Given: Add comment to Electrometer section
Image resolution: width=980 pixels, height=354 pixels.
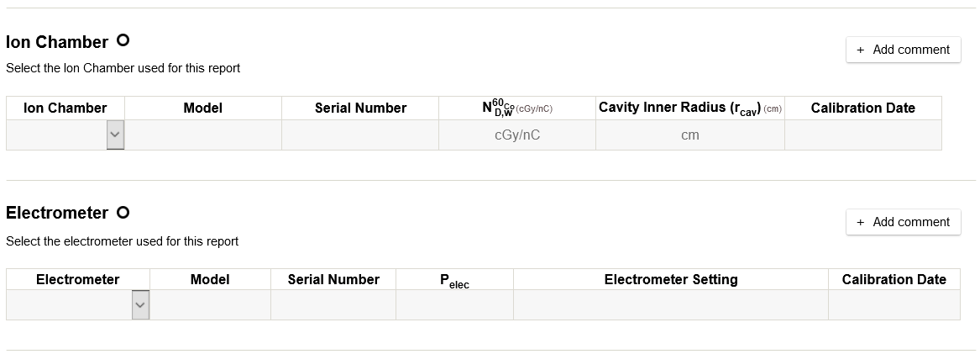Looking at the screenshot, I should click(903, 222).
